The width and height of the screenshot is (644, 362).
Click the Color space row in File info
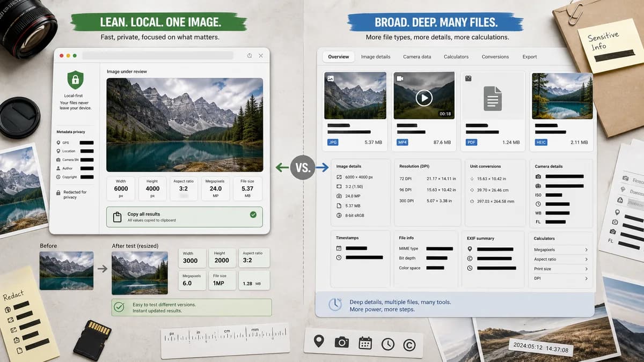pos(422,268)
